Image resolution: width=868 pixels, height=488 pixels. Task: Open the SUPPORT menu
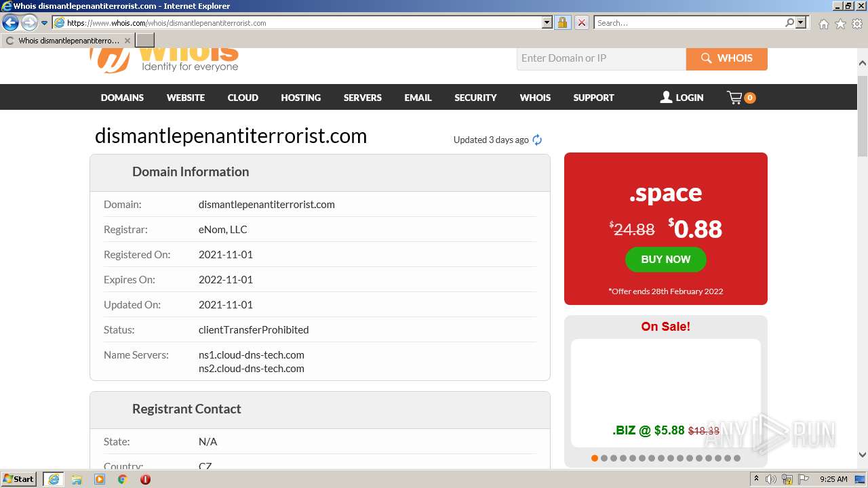(593, 98)
